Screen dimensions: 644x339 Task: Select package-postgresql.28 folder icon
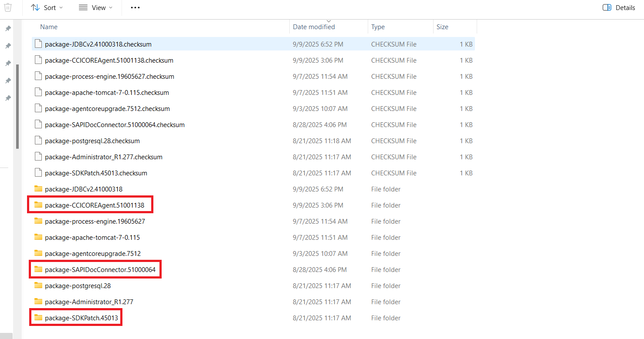point(38,285)
